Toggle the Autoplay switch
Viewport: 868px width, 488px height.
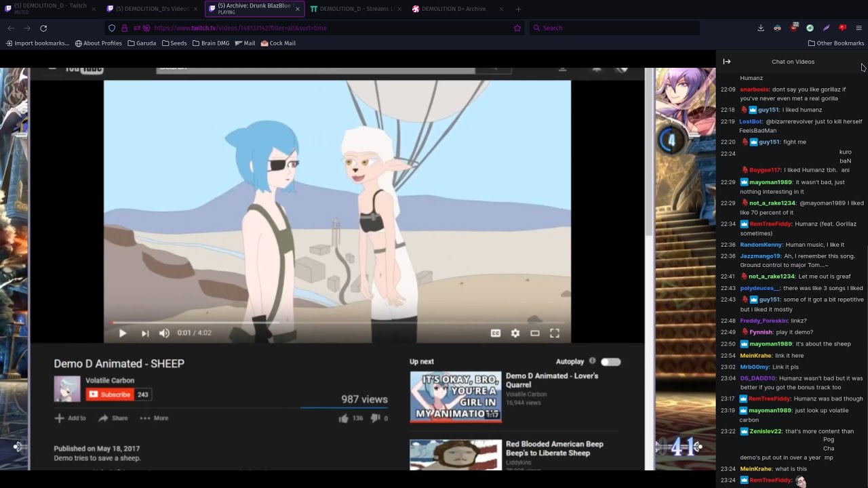tap(610, 361)
